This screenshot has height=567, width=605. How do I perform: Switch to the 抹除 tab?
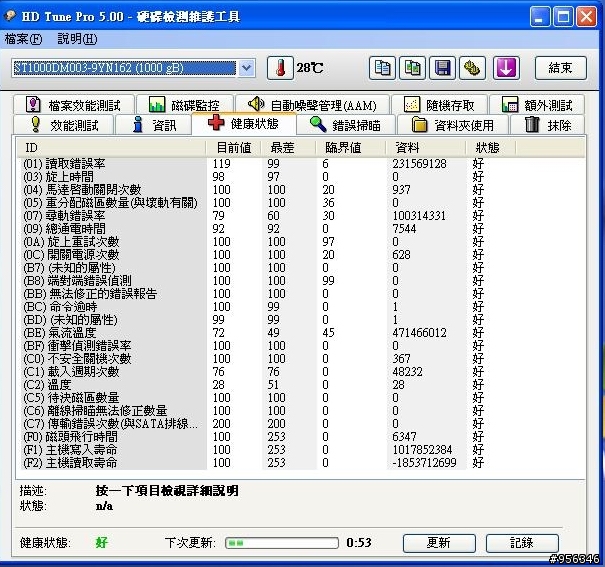pyautogui.click(x=548, y=125)
